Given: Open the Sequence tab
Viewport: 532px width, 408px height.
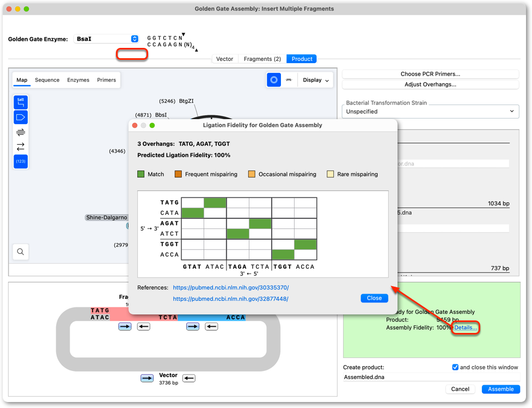Looking at the screenshot, I should point(47,80).
